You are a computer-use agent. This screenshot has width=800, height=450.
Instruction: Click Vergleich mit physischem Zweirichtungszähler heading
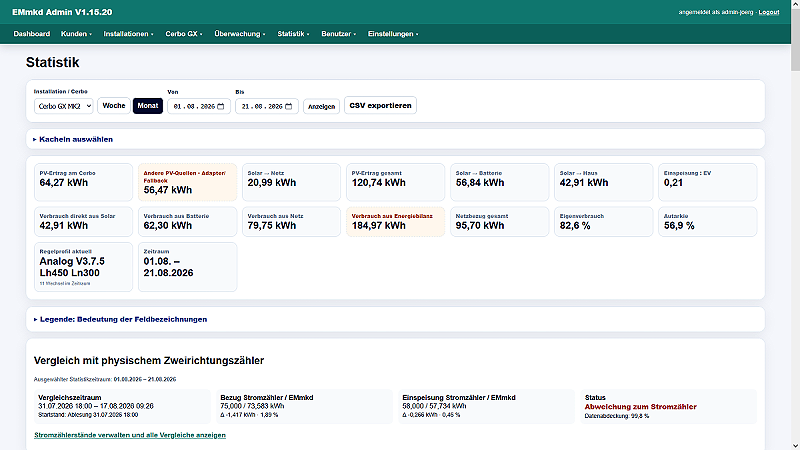tap(149, 361)
